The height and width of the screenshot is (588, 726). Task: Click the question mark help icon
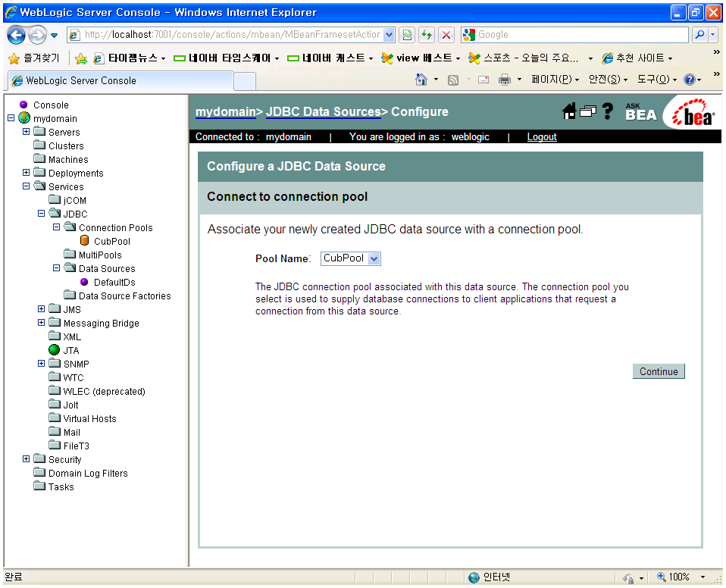pos(608,111)
